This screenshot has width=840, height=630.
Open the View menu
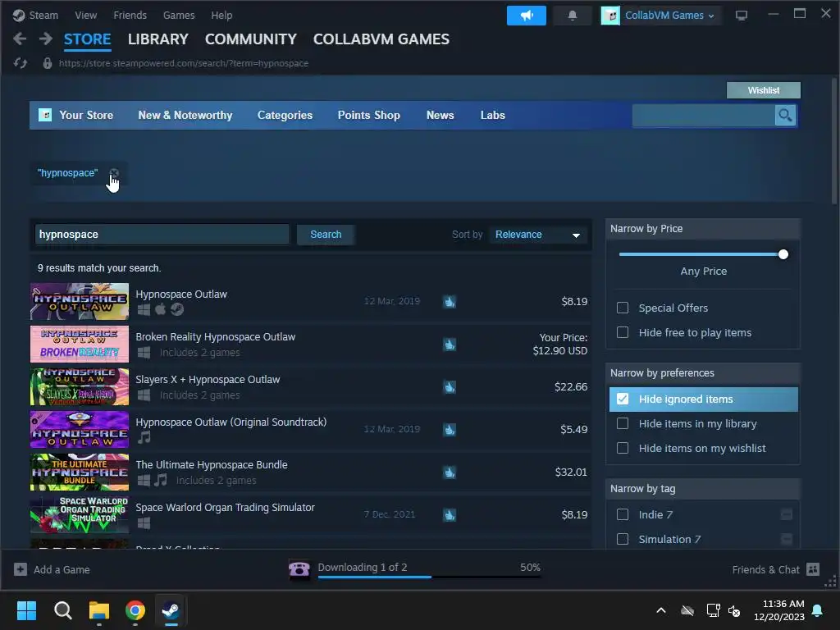click(x=85, y=16)
